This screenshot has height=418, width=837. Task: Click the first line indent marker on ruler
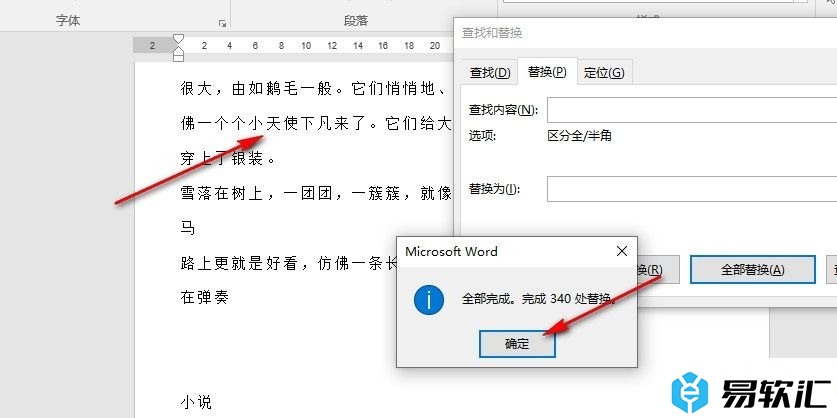(179, 40)
